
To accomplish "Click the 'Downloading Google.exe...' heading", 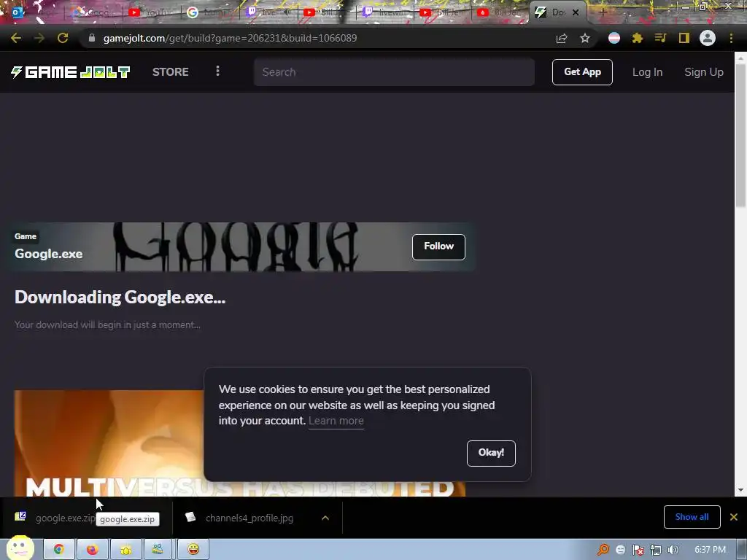I will coord(120,297).
